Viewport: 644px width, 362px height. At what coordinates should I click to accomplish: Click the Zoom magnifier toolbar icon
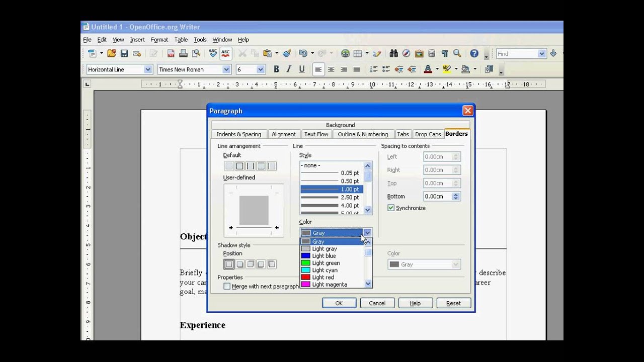click(457, 53)
